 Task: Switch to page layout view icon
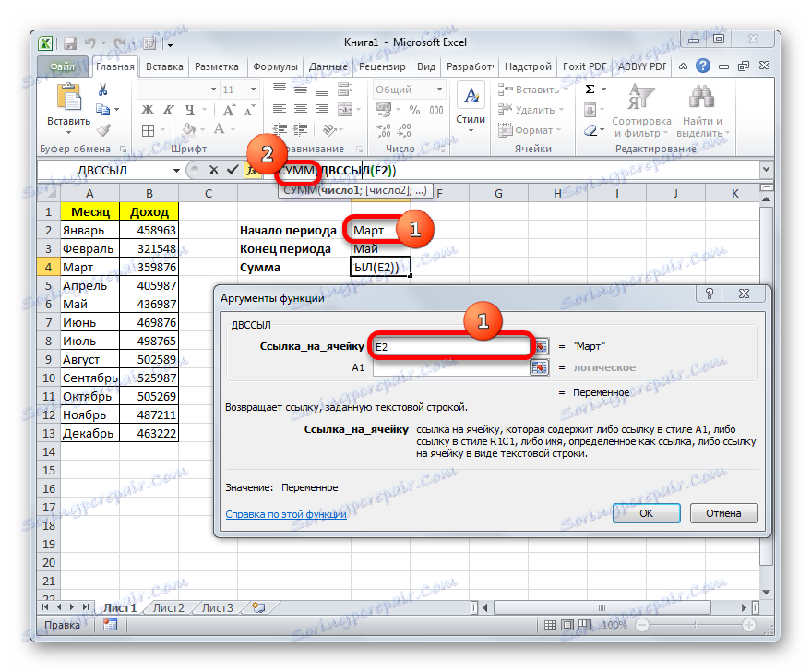[567, 625]
